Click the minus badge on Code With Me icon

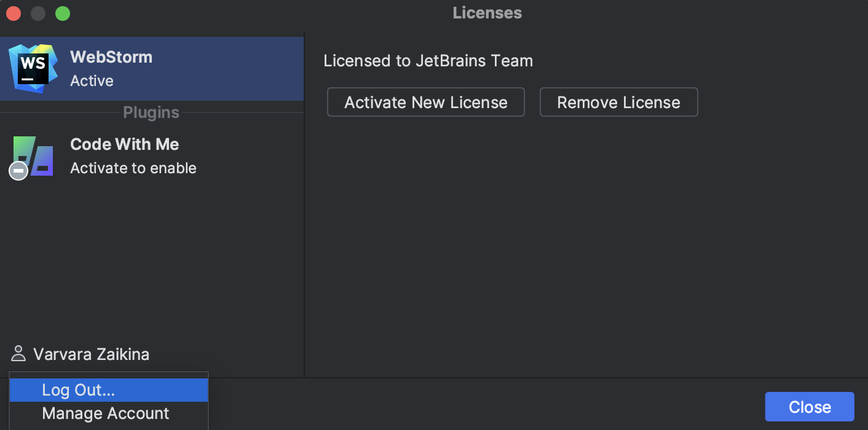point(18,171)
